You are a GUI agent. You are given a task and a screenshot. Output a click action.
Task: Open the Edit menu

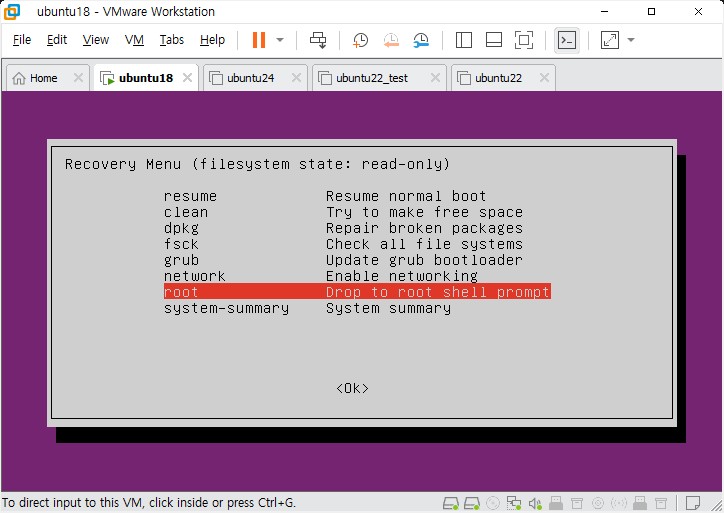[x=57, y=40]
